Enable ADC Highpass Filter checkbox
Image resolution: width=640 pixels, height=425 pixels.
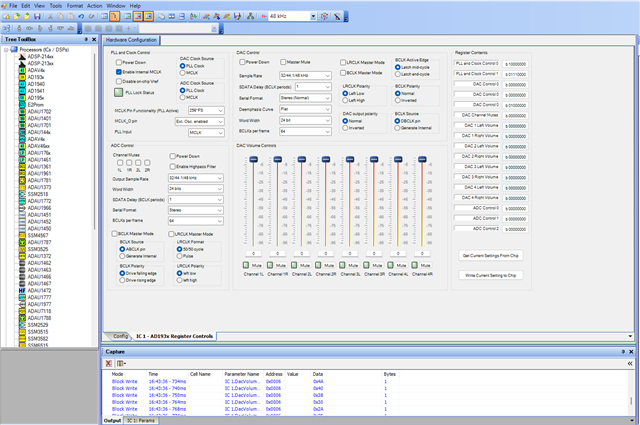click(172, 167)
